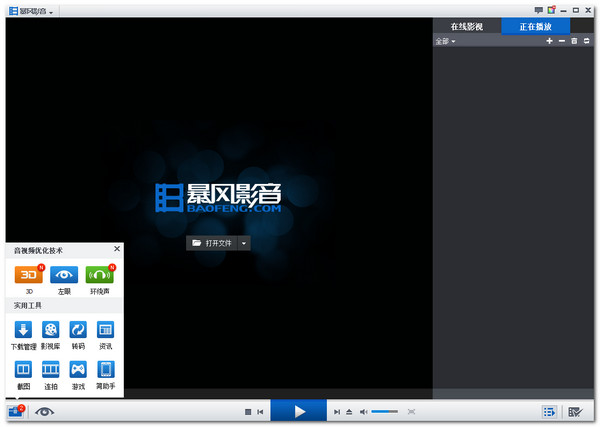Adjust the volume slider

[x=385, y=411]
